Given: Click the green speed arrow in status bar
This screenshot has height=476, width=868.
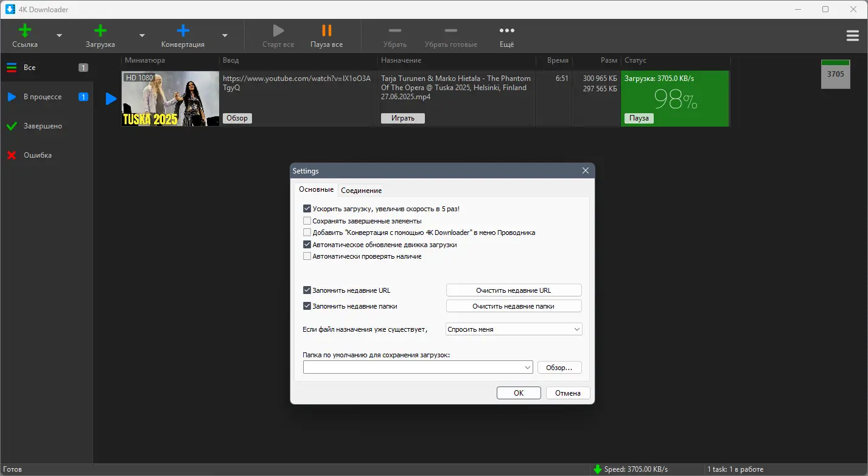Looking at the screenshot, I should 598,469.
